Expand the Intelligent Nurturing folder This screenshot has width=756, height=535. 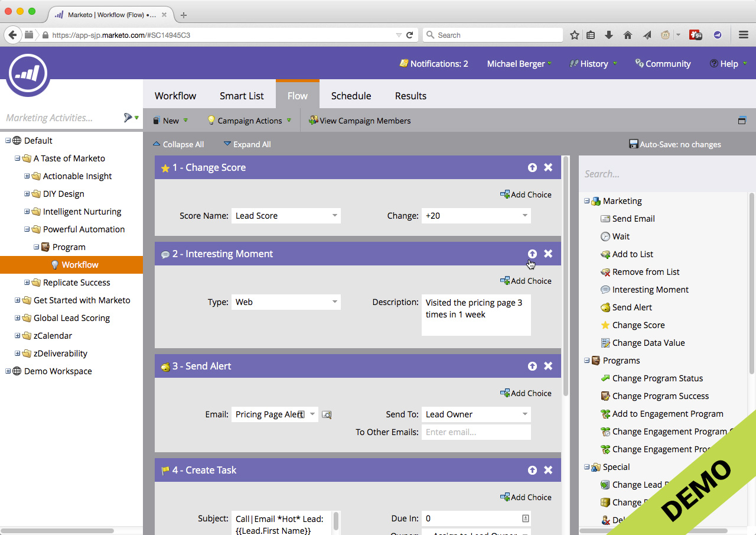[x=27, y=212]
